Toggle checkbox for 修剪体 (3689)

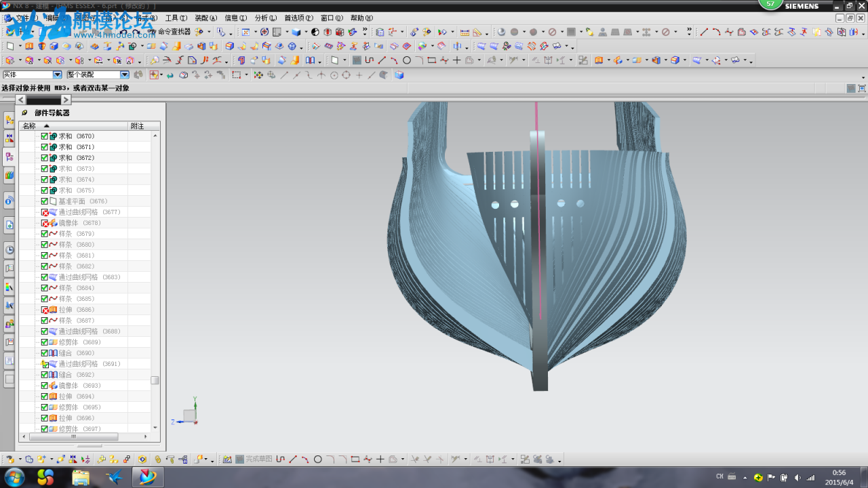pos(45,342)
